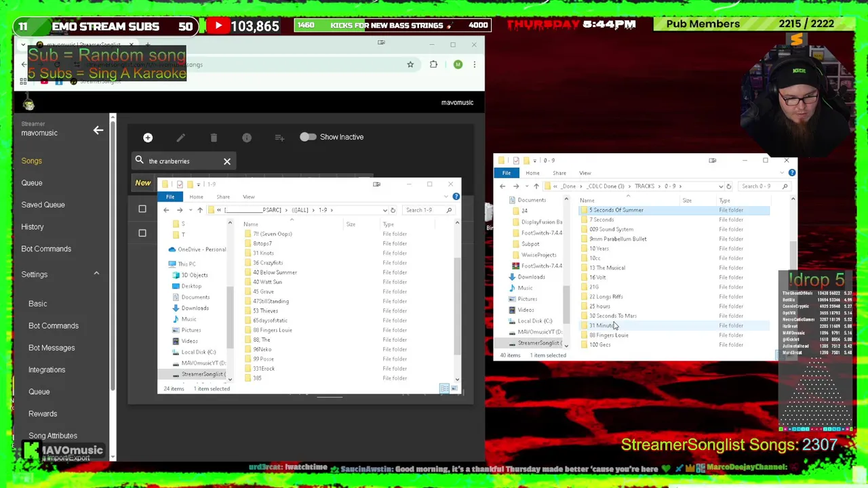Click Name column header in 0 - 9 window
The height and width of the screenshot is (488, 868).
click(x=587, y=201)
